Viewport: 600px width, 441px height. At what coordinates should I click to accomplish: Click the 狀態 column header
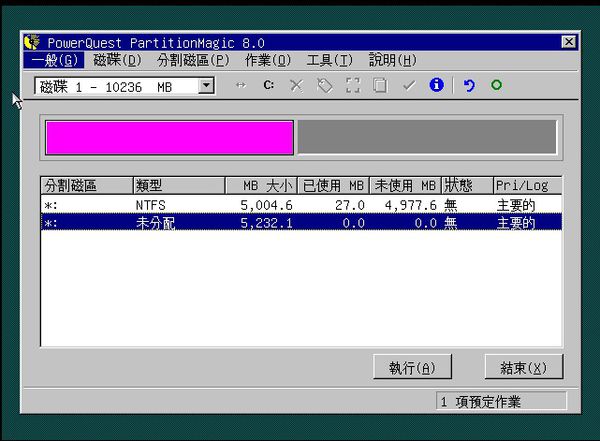pyautogui.click(x=467, y=186)
